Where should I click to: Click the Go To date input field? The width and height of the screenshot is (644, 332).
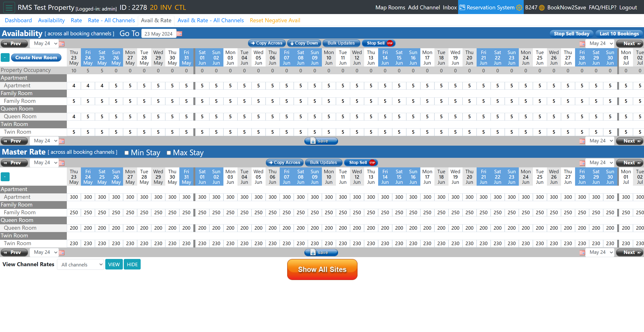[158, 34]
